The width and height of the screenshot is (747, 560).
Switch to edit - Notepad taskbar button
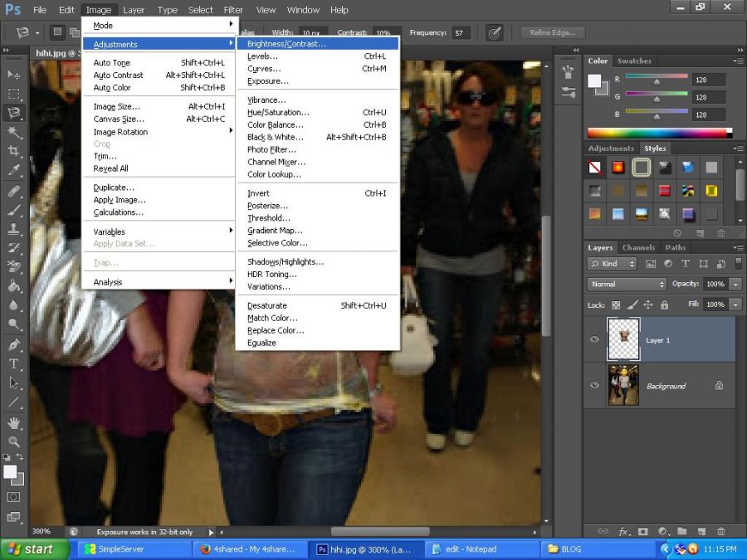click(481, 549)
